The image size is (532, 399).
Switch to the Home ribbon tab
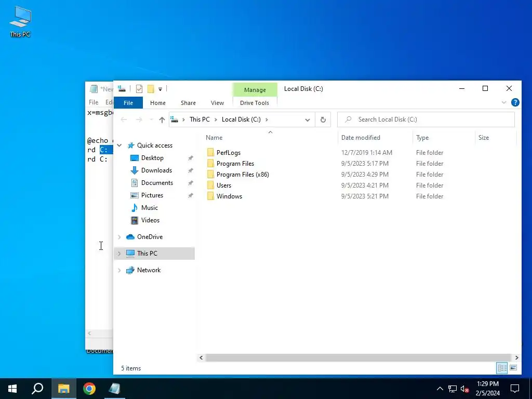tap(158, 103)
